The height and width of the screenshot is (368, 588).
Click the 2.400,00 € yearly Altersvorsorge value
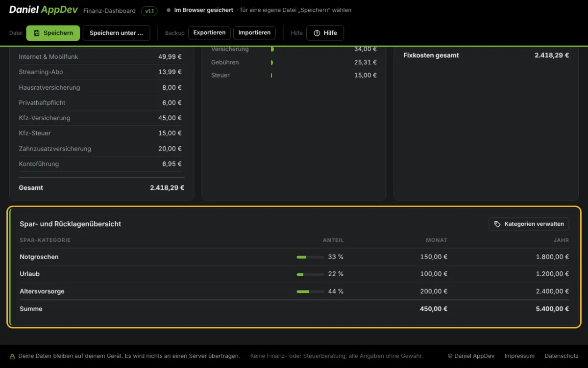(x=552, y=291)
